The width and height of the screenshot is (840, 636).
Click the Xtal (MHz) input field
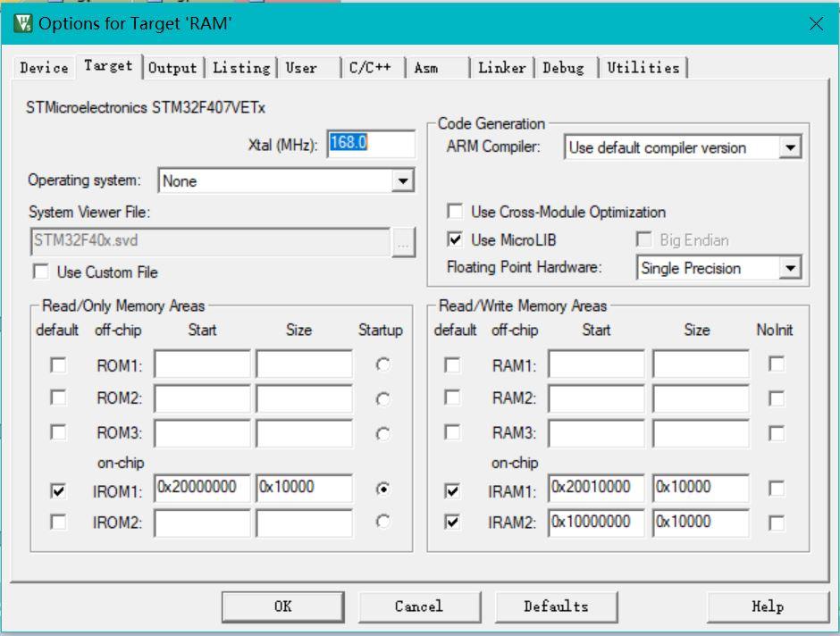(x=371, y=143)
